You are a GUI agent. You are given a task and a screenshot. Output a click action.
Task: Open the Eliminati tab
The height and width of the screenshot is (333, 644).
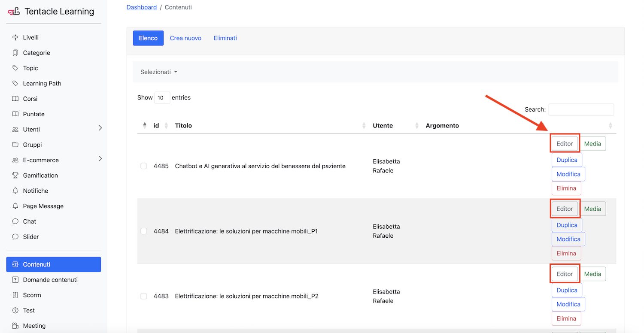point(225,38)
